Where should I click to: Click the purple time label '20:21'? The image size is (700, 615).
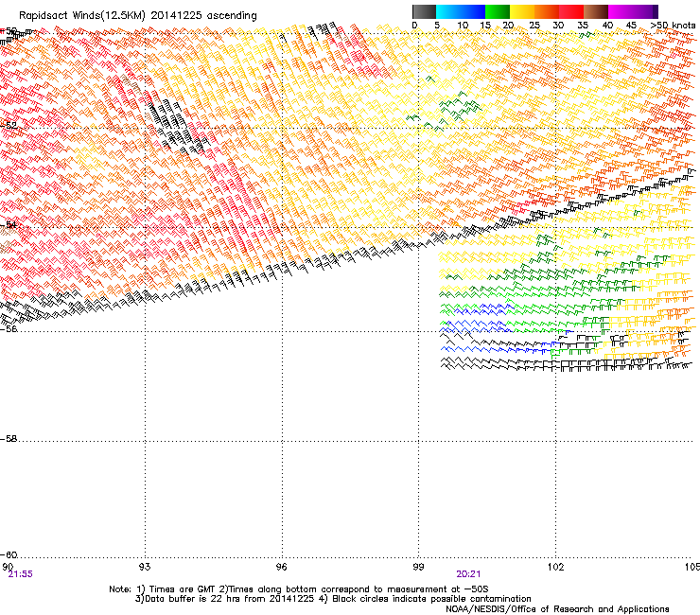[x=468, y=574]
